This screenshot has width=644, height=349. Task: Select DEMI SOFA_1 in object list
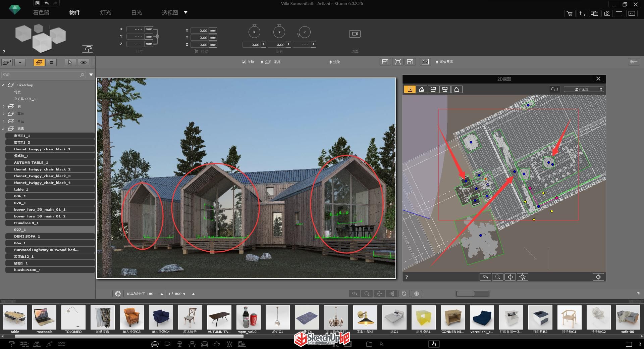tap(50, 236)
